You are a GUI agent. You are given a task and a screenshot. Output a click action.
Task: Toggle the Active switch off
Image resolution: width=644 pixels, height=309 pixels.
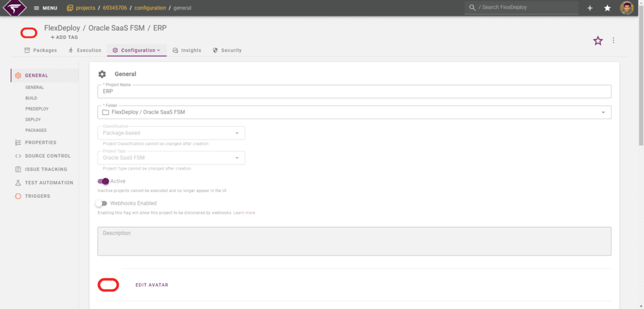pos(103,181)
